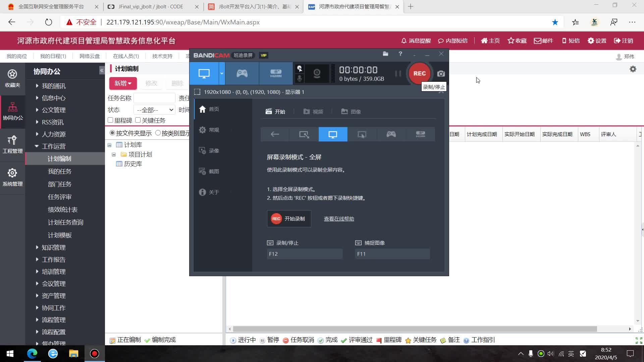This screenshot has width=644, height=362.
Task: Select 按文件夹显示 radio button
Action: (x=112, y=133)
